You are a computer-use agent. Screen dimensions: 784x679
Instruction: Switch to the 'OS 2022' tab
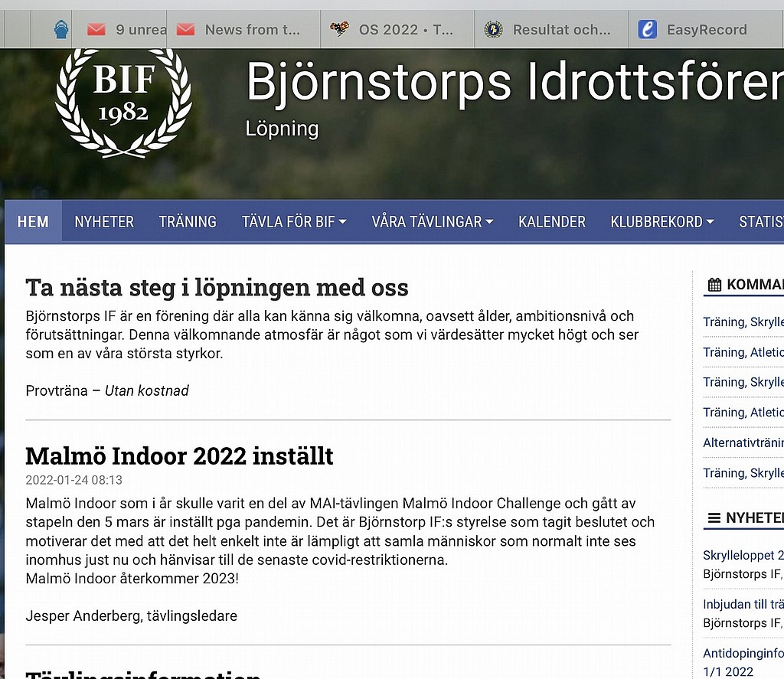click(397, 30)
